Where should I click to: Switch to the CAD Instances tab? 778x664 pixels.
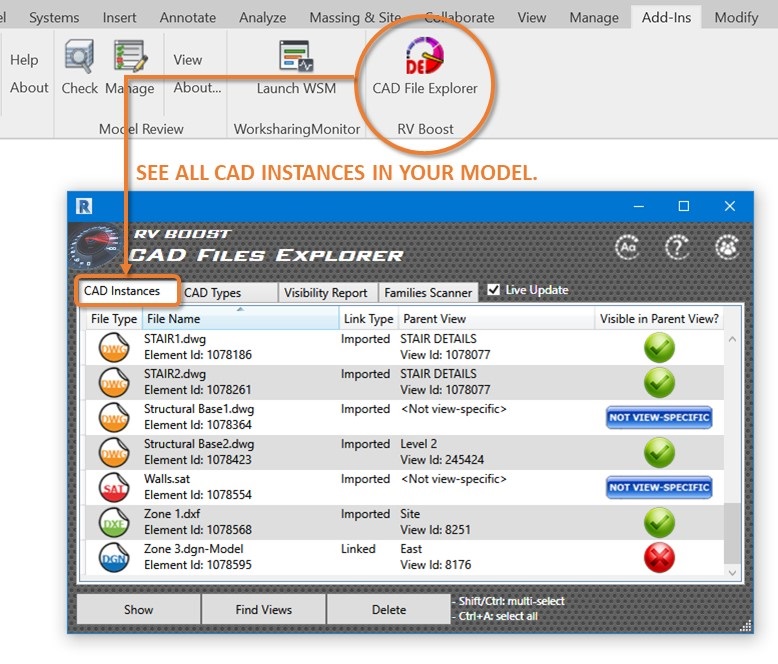tap(127, 291)
